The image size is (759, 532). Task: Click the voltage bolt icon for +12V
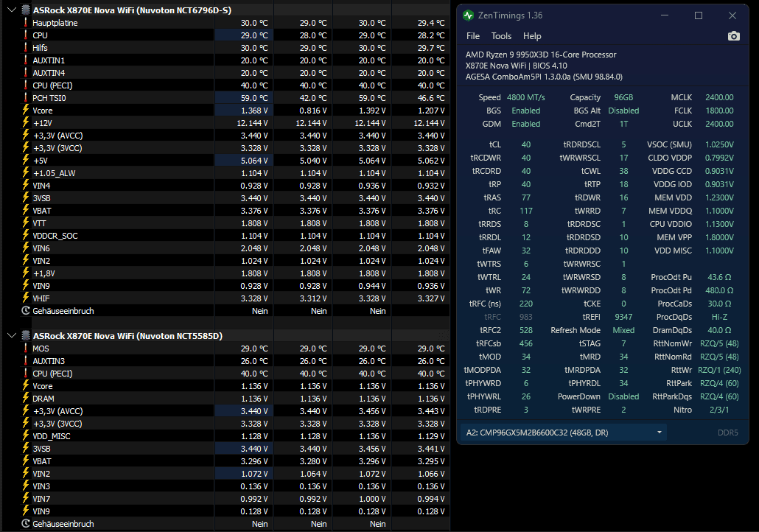click(x=26, y=122)
